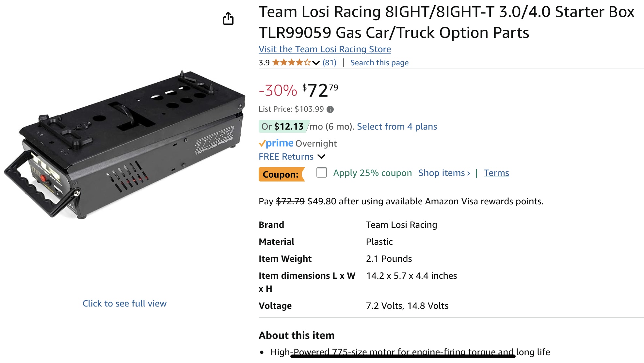Click the Prime logo badge
This screenshot has height=363, width=644.
(x=276, y=143)
